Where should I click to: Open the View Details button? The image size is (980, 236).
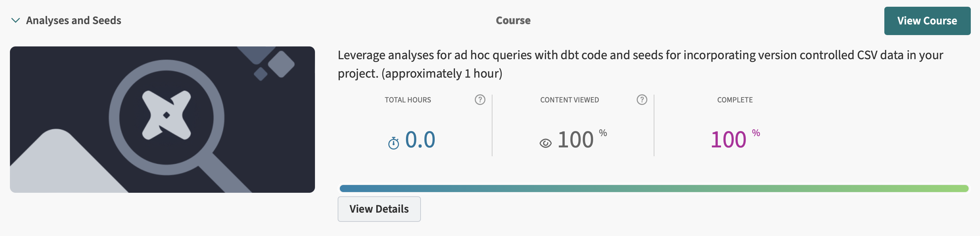(379, 209)
